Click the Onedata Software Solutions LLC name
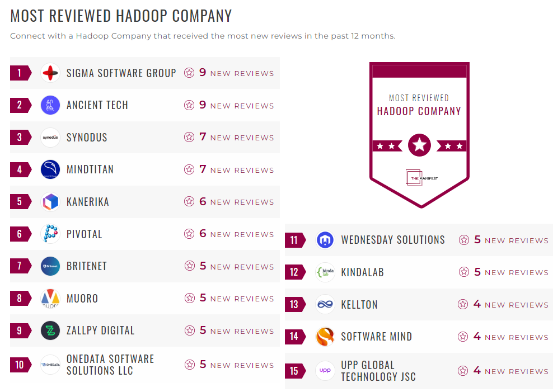553x392 pixels. pyautogui.click(x=109, y=365)
